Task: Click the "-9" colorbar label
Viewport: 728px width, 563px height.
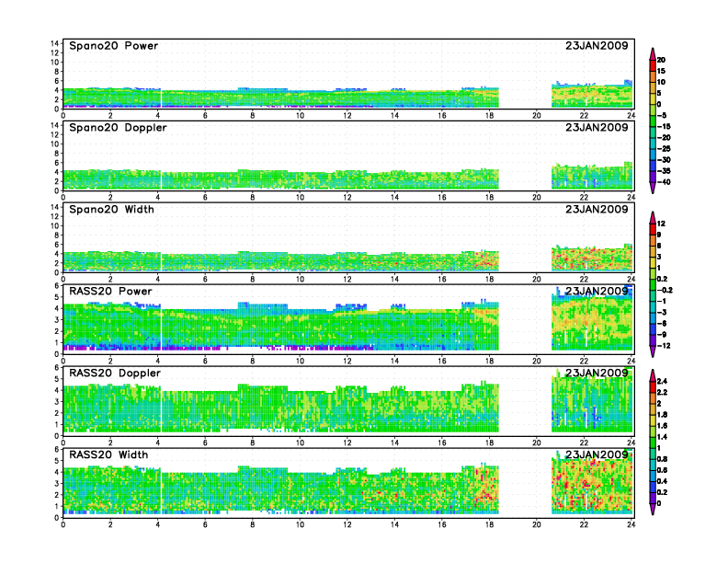Action: pyautogui.click(x=662, y=335)
